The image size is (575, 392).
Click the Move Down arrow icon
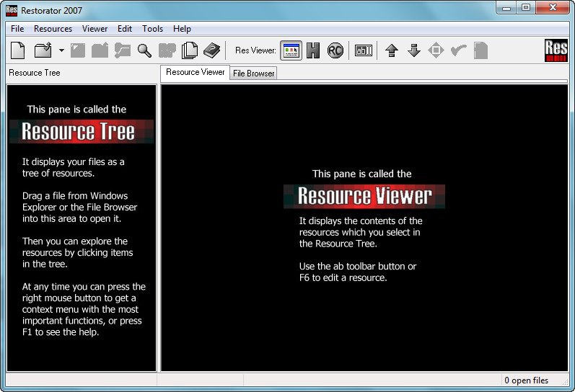click(x=414, y=50)
